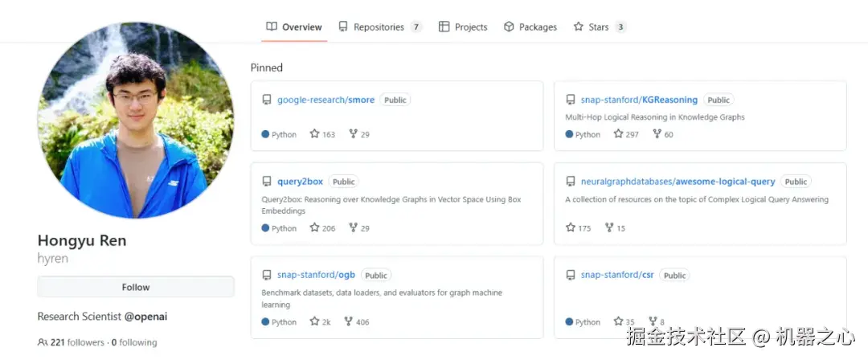Click the people icon beside followers

[43, 342]
